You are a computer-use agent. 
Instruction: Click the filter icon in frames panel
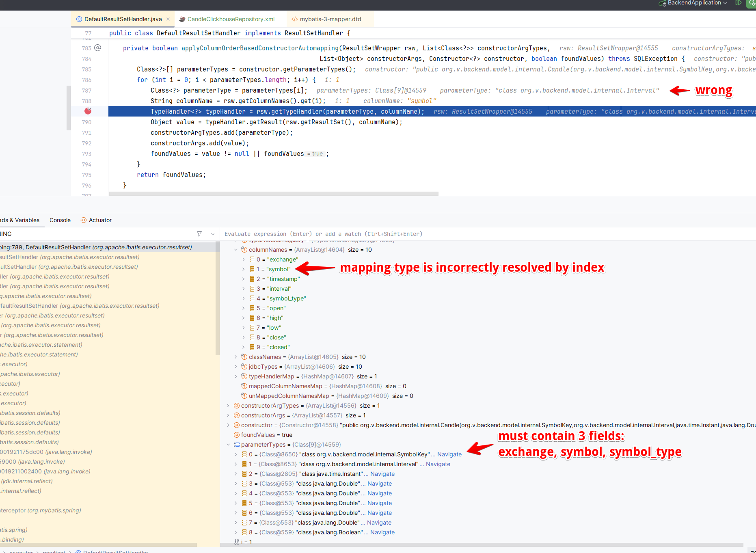(199, 234)
